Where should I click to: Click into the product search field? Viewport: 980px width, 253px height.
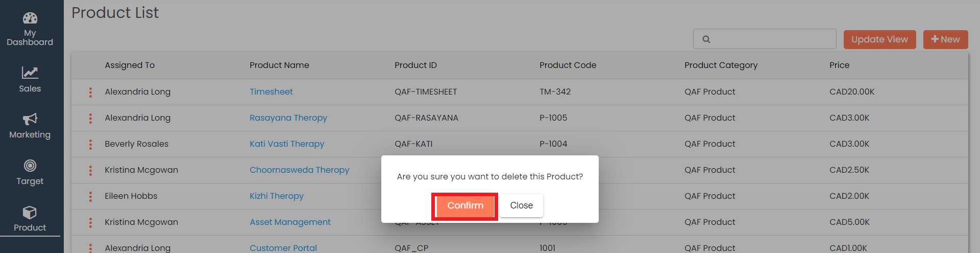tap(771, 39)
